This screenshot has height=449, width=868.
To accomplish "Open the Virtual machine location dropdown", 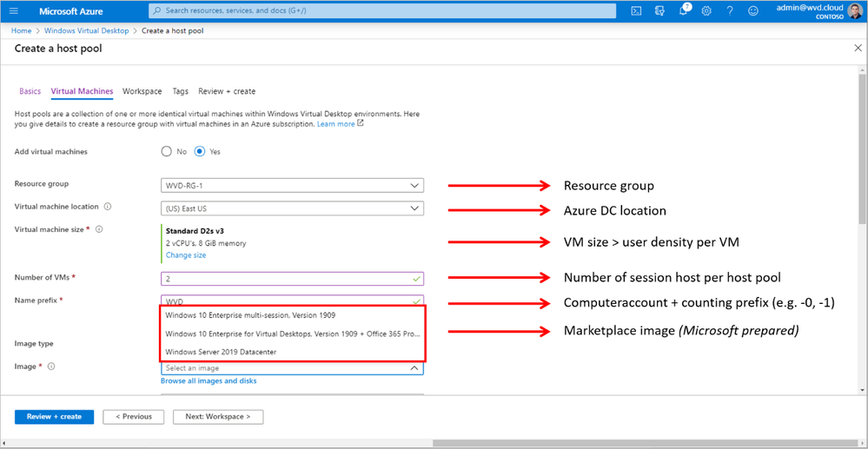I will 292,208.
